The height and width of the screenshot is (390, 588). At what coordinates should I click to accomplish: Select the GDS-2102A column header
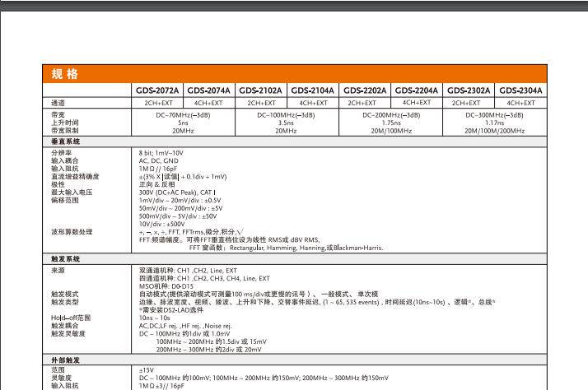click(x=260, y=91)
